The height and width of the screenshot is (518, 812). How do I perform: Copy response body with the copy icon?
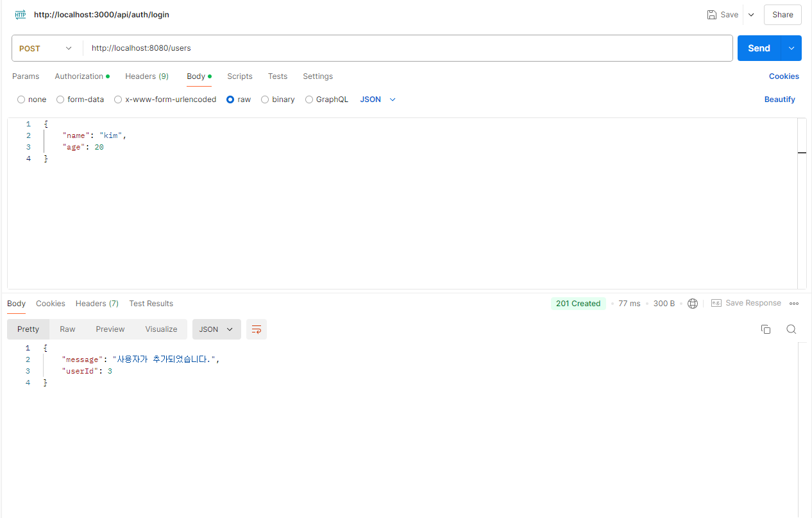click(765, 329)
